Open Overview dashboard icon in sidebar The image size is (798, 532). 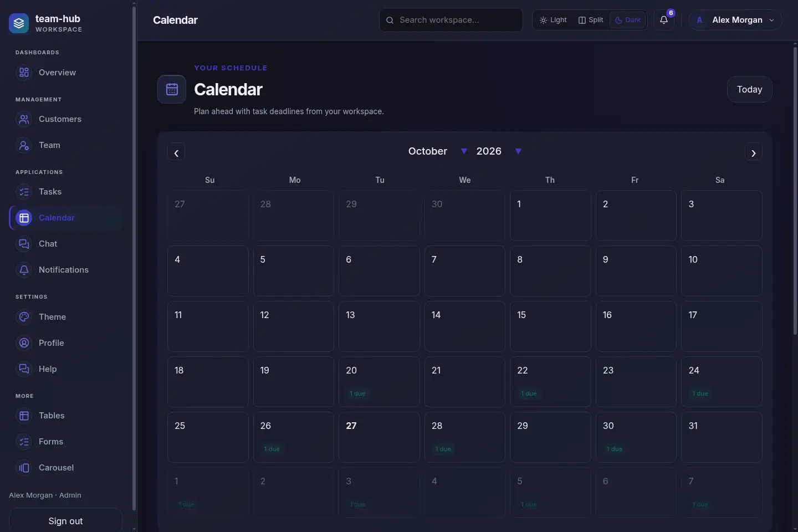point(24,73)
